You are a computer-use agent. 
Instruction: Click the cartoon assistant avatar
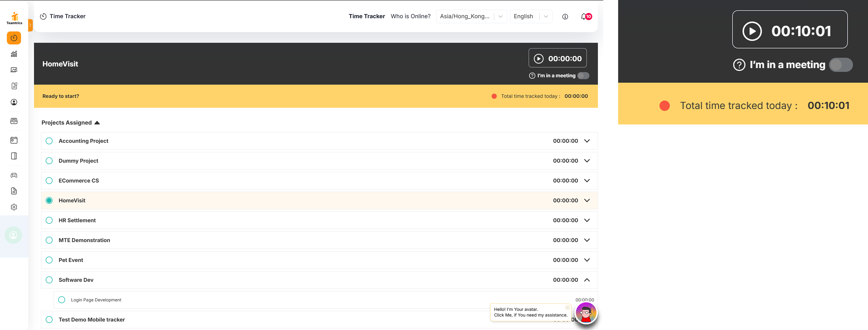(586, 313)
